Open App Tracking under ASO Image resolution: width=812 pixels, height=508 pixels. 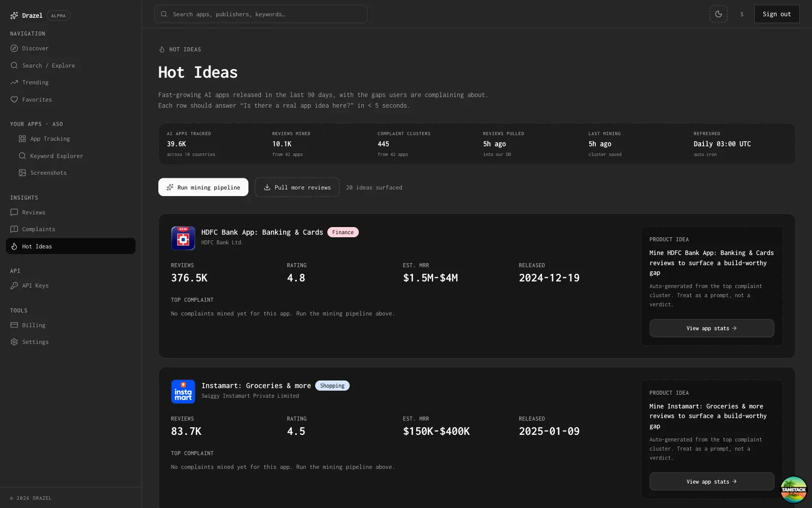[75, 139]
